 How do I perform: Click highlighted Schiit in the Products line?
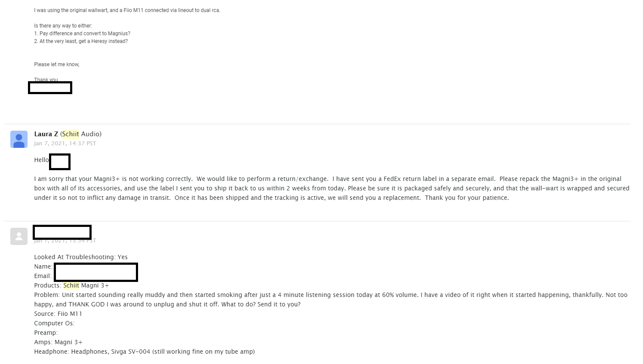(x=71, y=285)
